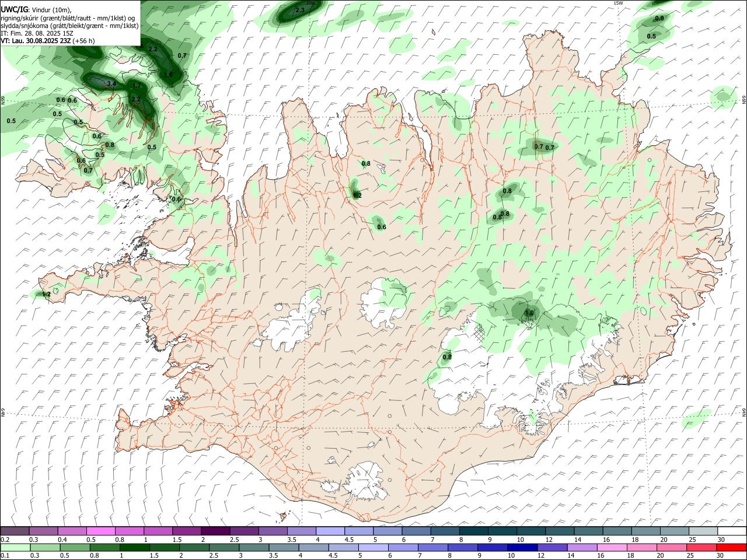Click the 3.4 precipitation value label
Screen dimensions: 747x560
tap(112, 84)
